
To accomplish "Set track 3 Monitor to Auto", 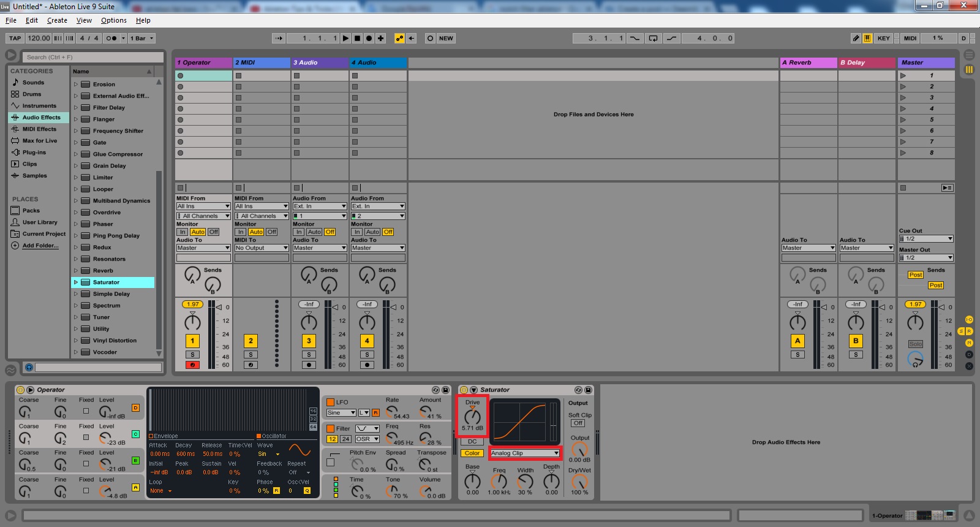I will click(x=314, y=232).
